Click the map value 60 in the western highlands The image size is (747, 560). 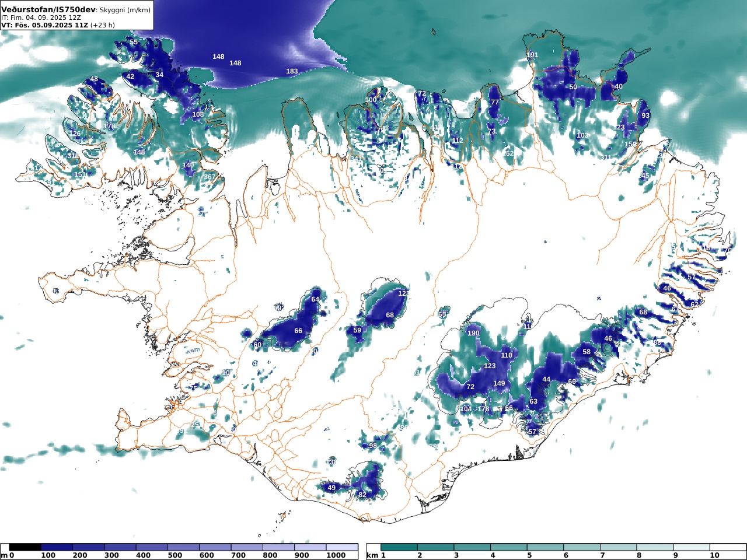257,345
